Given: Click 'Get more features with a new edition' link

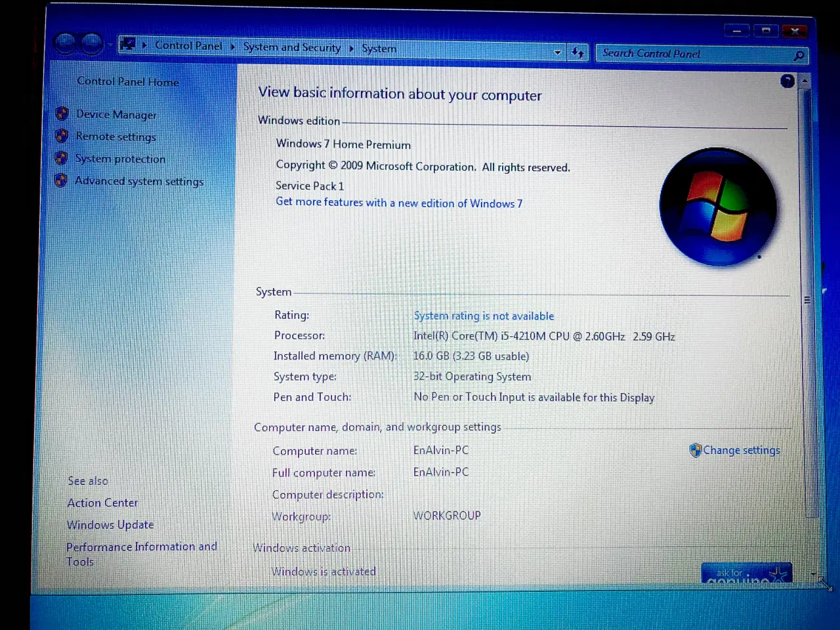Looking at the screenshot, I should tap(399, 203).
